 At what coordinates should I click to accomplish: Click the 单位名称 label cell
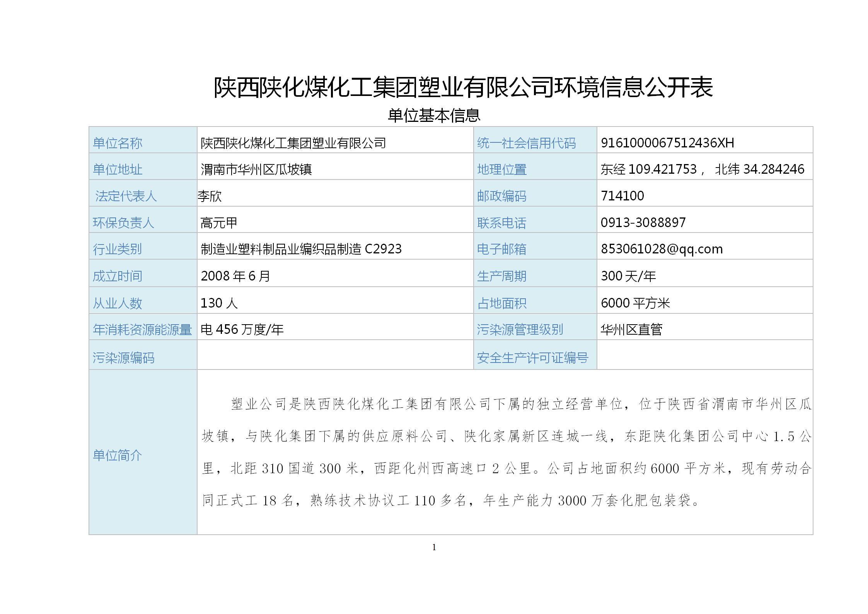118,143
